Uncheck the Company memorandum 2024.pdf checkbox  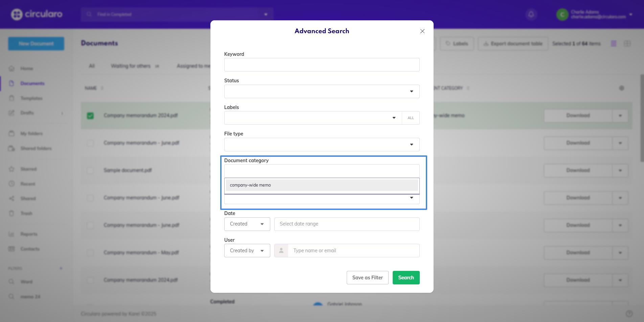[90, 116]
